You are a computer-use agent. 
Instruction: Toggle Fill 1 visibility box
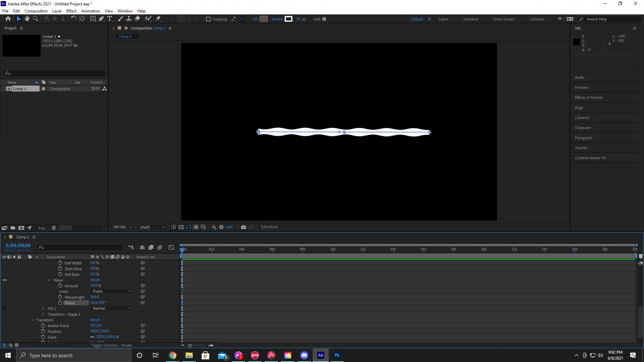pyautogui.click(x=5, y=308)
